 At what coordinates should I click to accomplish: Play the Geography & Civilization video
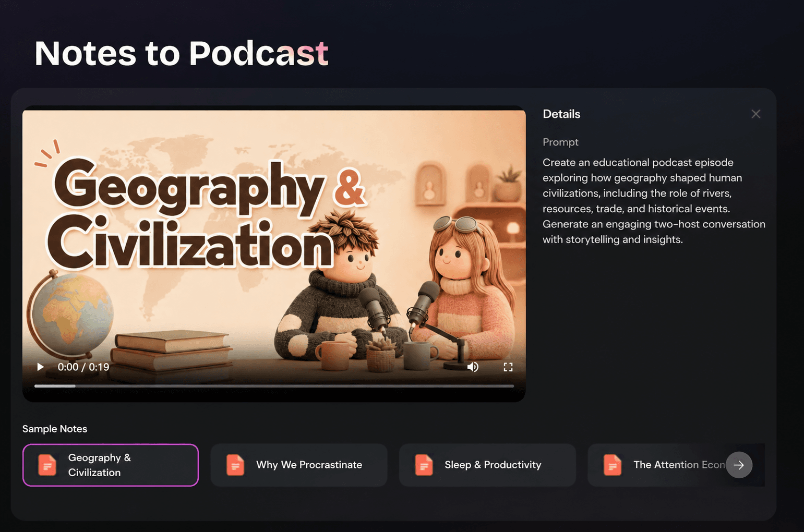pos(40,367)
